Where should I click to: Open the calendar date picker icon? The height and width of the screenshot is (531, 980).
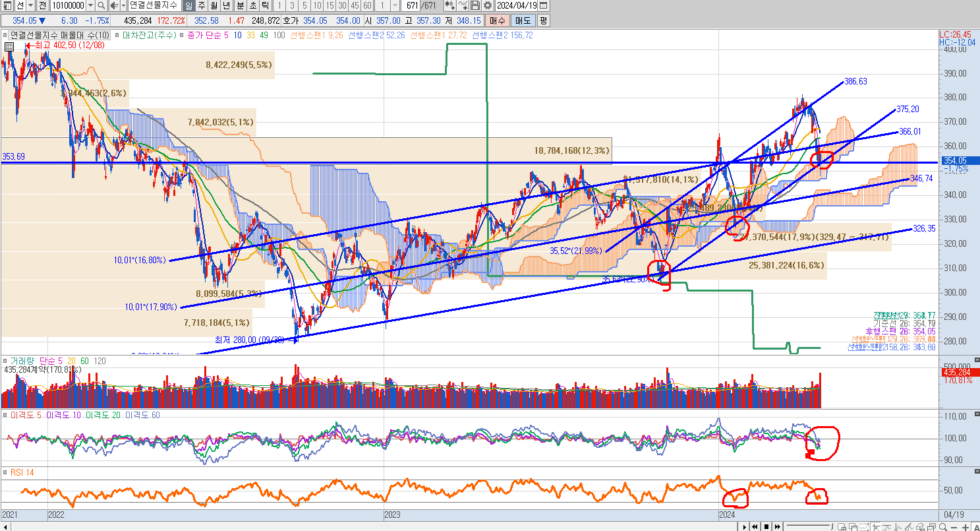pyautogui.click(x=543, y=5)
